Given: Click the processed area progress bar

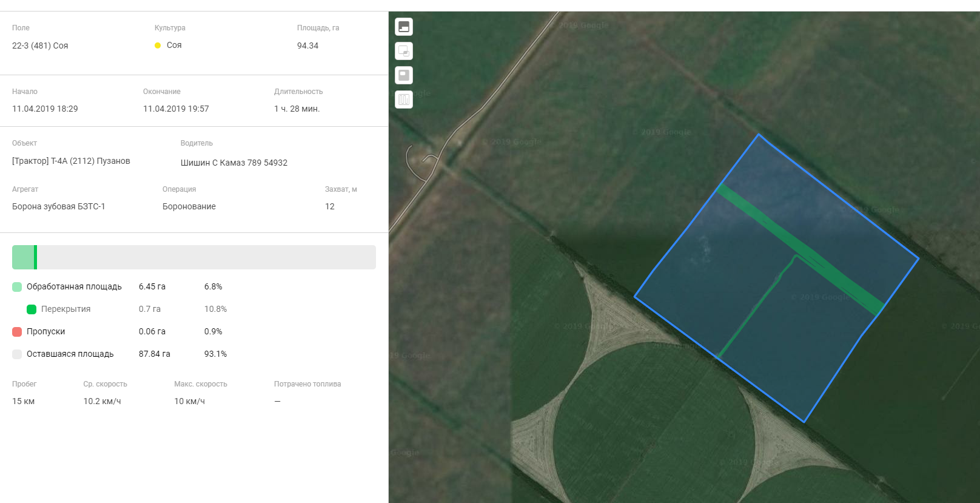Looking at the screenshot, I should pyautogui.click(x=194, y=257).
